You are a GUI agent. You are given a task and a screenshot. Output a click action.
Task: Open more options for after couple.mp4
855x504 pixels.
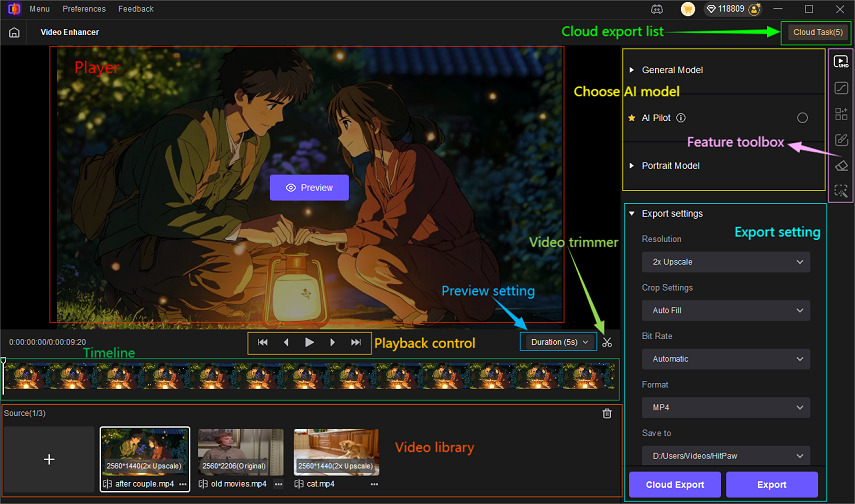coord(183,484)
